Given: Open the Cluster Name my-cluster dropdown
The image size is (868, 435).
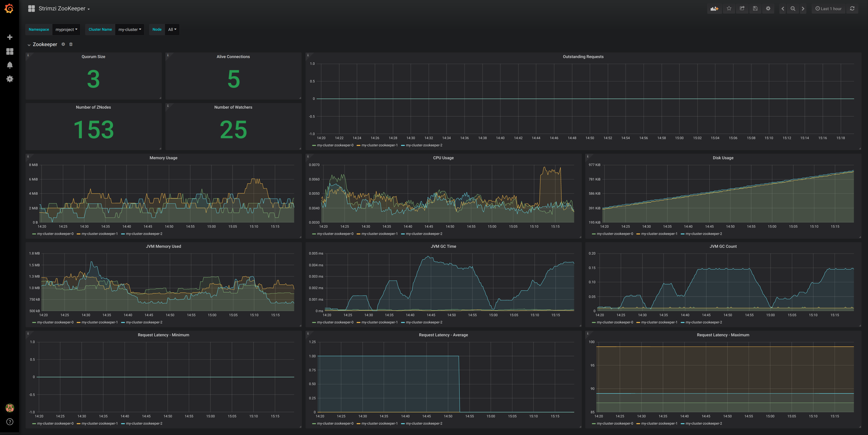Looking at the screenshot, I should 130,30.
